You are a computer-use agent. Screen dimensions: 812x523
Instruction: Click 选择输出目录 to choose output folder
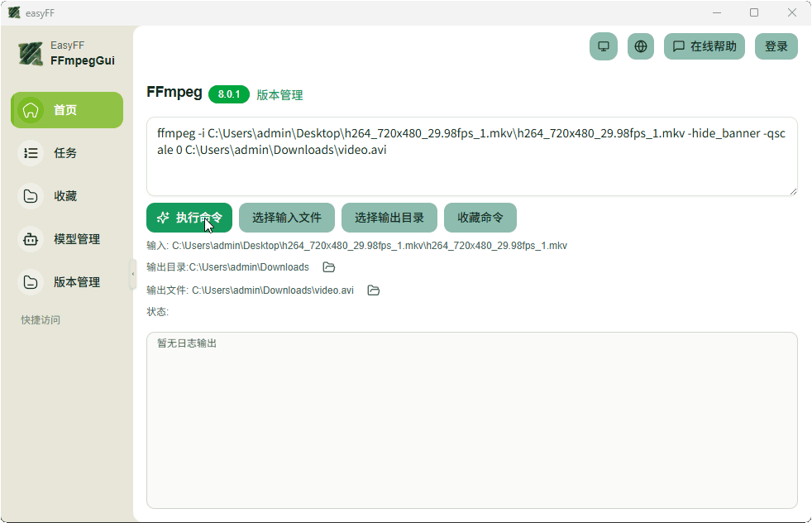tap(389, 218)
